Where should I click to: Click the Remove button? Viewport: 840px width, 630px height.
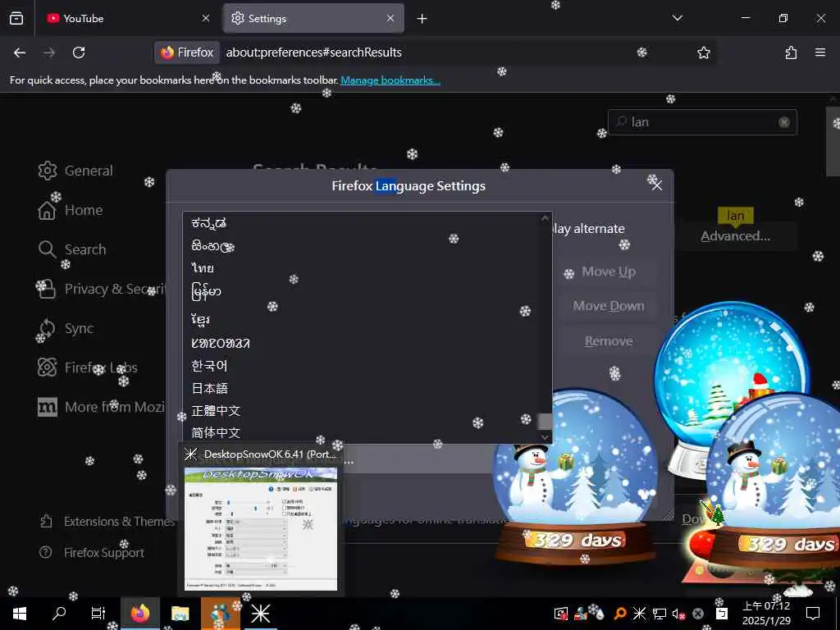(x=609, y=341)
